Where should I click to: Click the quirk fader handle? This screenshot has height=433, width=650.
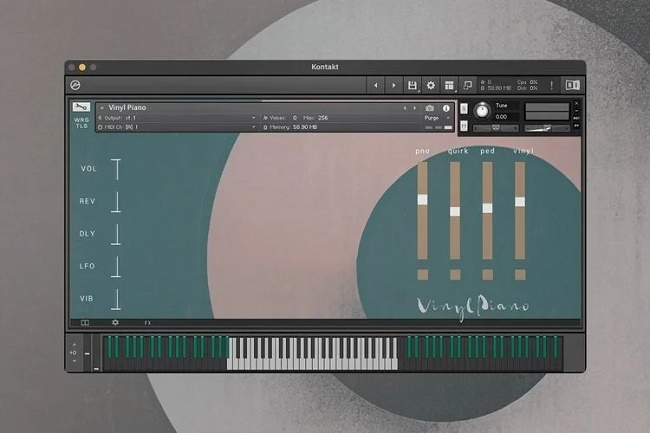(x=455, y=211)
